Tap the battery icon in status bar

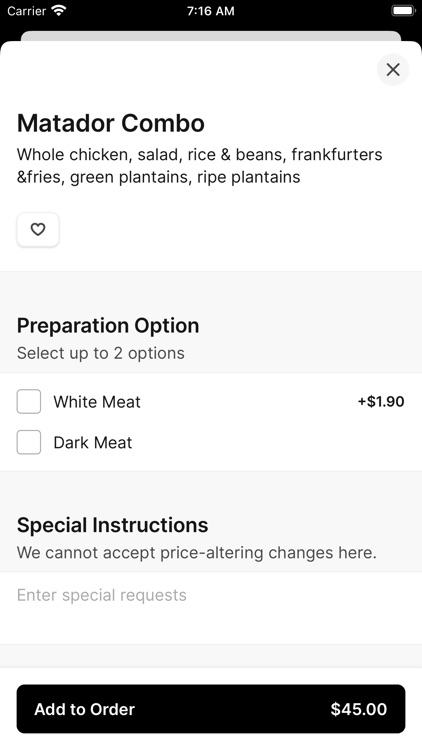click(403, 11)
